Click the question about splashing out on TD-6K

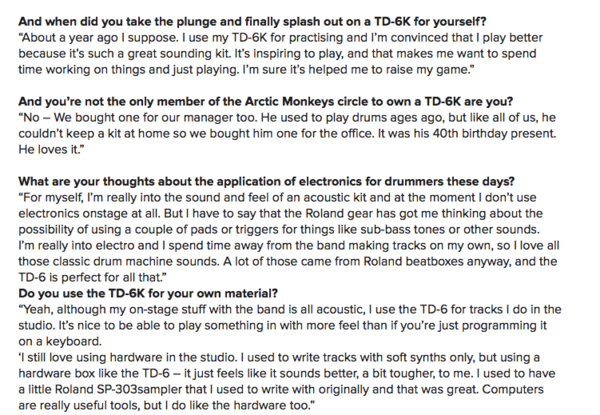click(x=252, y=21)
